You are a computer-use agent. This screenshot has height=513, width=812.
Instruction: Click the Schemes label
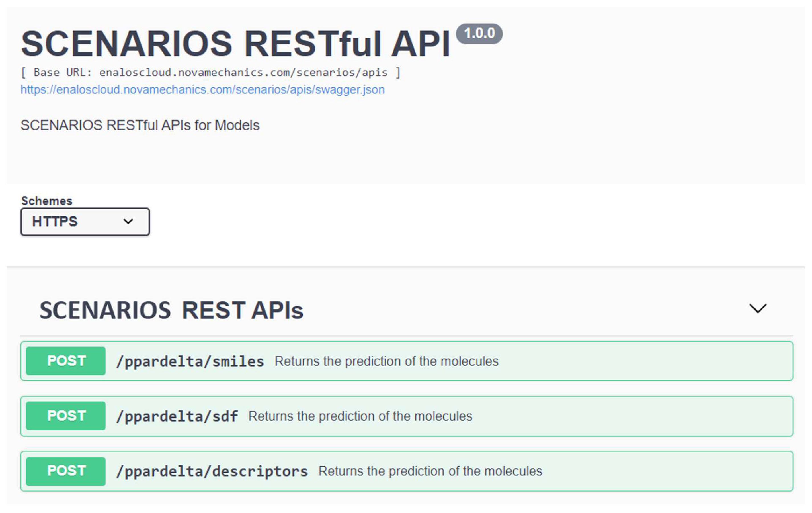tap(47, 201)
